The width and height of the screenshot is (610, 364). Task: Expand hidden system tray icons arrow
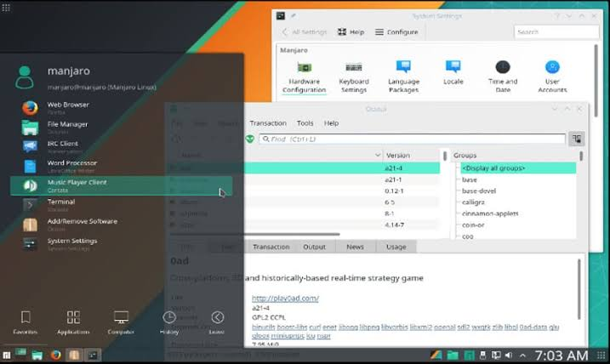[x=522, y=355]
